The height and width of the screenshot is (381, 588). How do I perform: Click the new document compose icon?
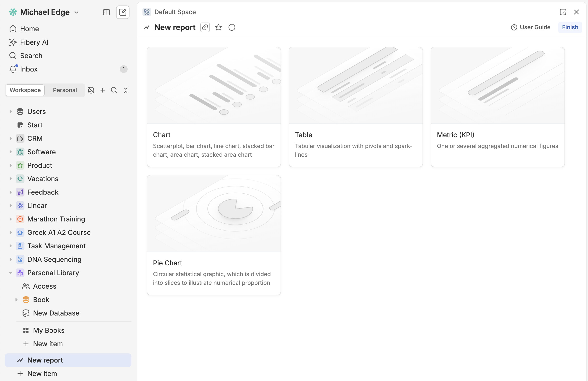pos(123,12)
